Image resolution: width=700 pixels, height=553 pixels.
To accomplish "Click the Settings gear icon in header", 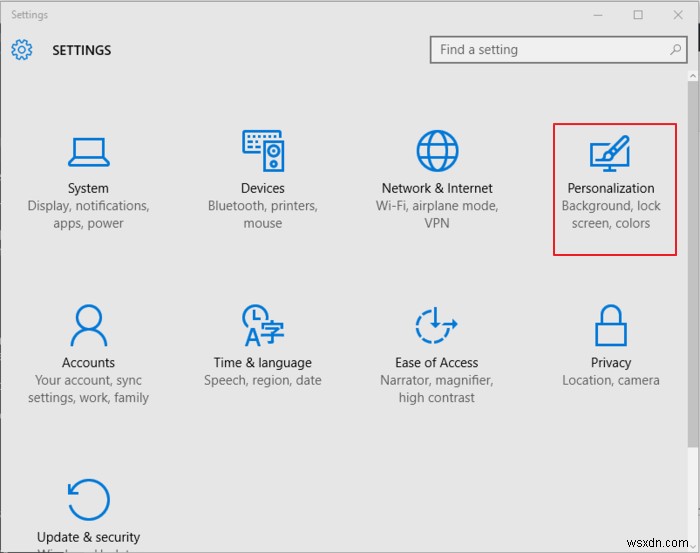I will pos(21,50).
